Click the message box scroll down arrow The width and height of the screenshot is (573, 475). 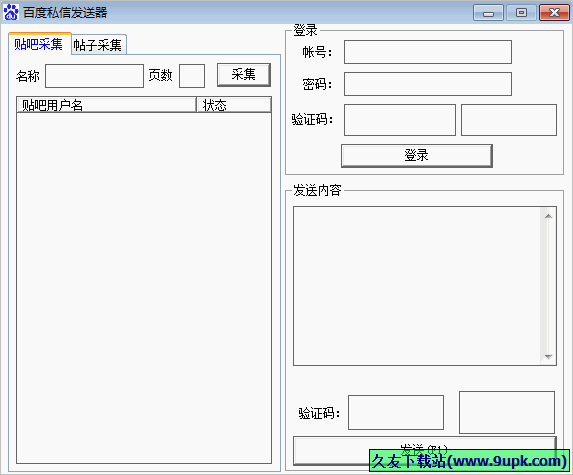coord(548,356)
